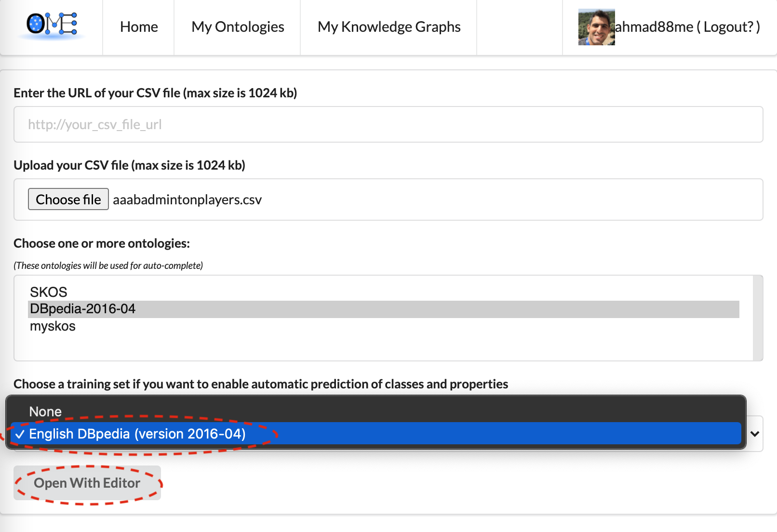Screen dimensions: 777x532
Task: Click empty area of ontologies listbox
Action: [383, 346]
